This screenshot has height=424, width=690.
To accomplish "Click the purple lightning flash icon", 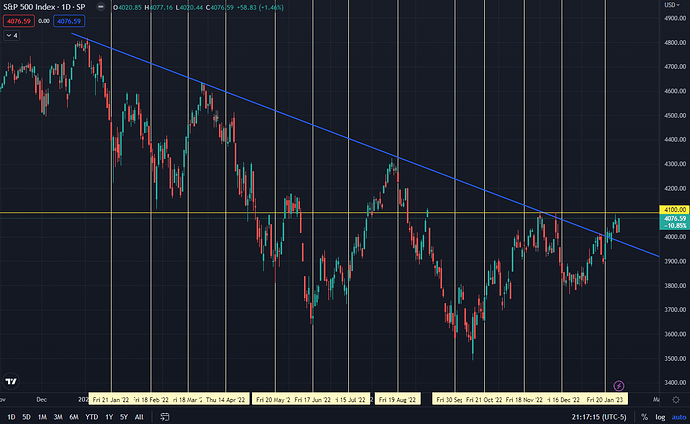I will 619,386.
